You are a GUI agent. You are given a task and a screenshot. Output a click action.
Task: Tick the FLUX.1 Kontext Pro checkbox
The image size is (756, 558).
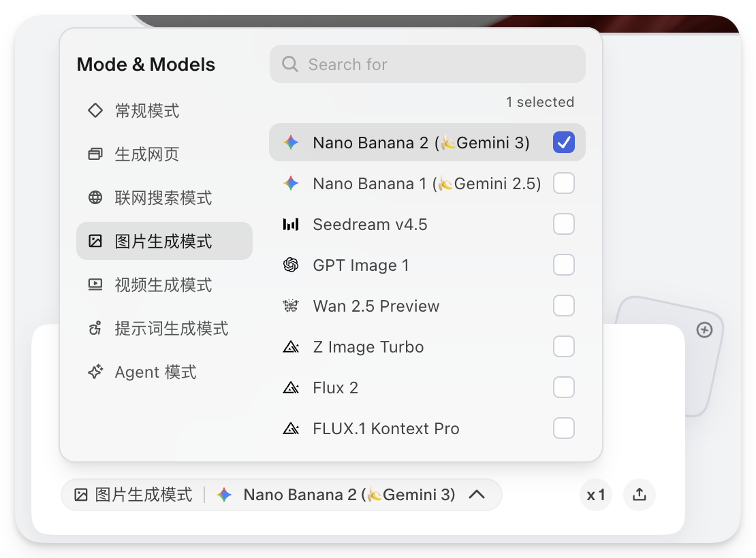564,428
